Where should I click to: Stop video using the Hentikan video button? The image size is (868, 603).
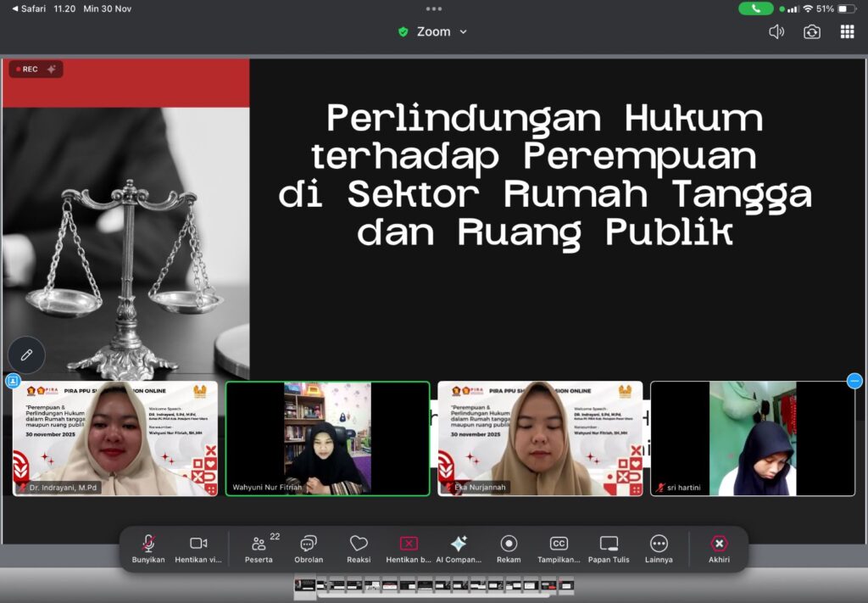[x=198, y=548]
